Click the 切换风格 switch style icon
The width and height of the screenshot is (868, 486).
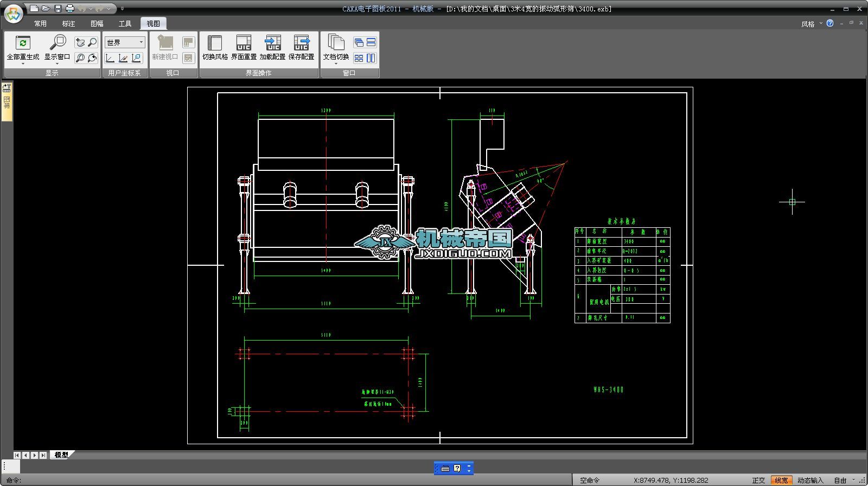click(x=215, y=43)
